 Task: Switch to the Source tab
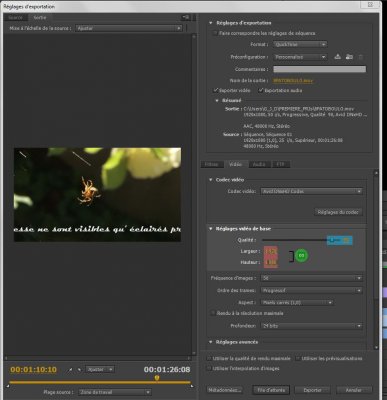pyautogui.click(x=15, y=17)
